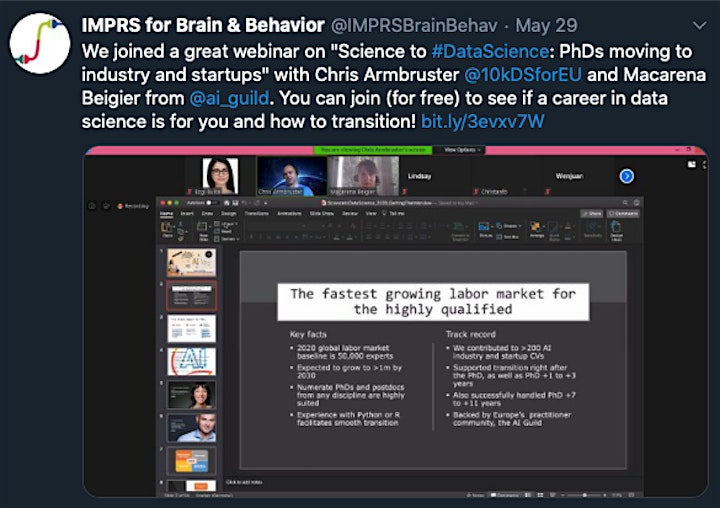The width and height of the screenshot is (720, 508).
Task: Select Chris Armbruster's video thumbnail
Action: pos(291,176)
